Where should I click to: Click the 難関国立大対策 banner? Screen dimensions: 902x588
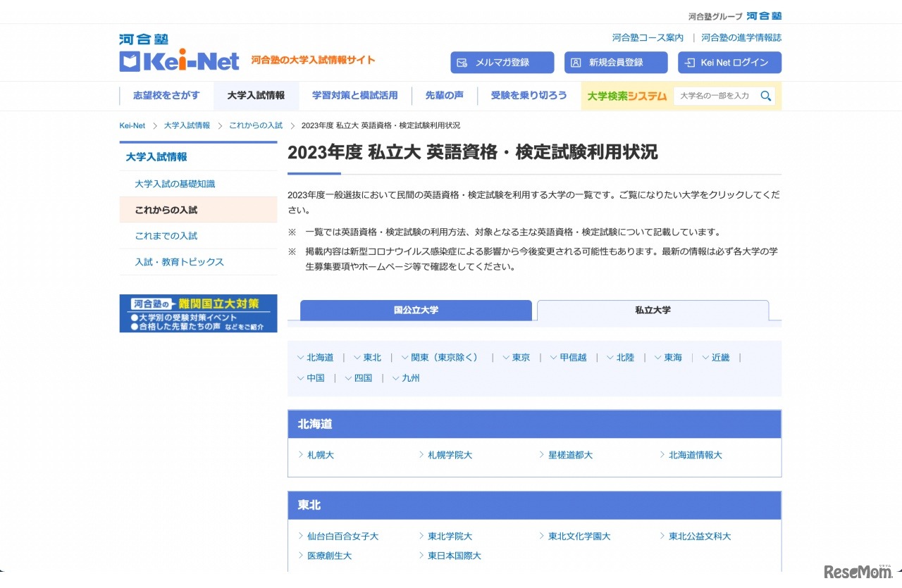[x=198, y=313]
